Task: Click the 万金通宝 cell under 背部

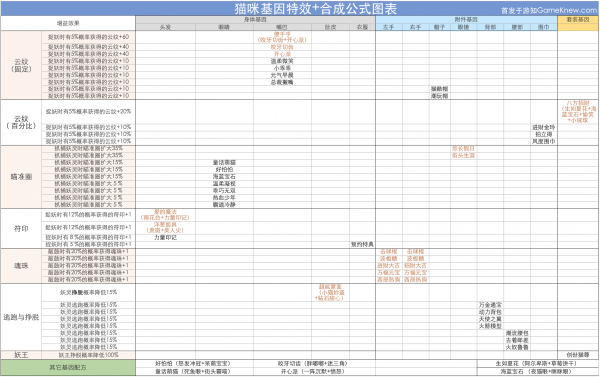Action: (490, 305)
